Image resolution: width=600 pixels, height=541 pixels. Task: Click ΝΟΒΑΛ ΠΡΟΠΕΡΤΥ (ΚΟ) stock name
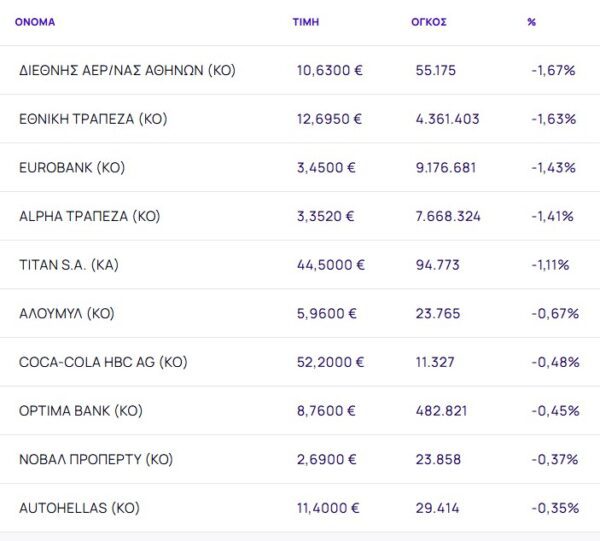[x=96, y=459]
